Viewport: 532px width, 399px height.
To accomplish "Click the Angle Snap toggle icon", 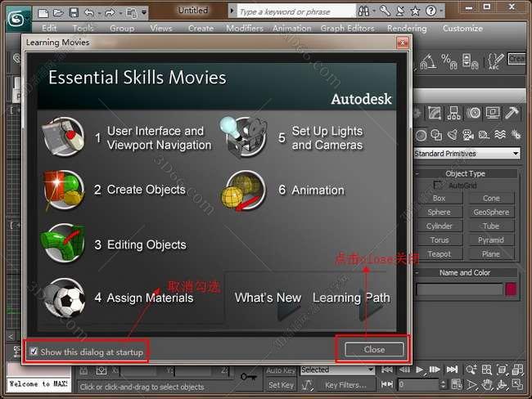I will point(428,61).
